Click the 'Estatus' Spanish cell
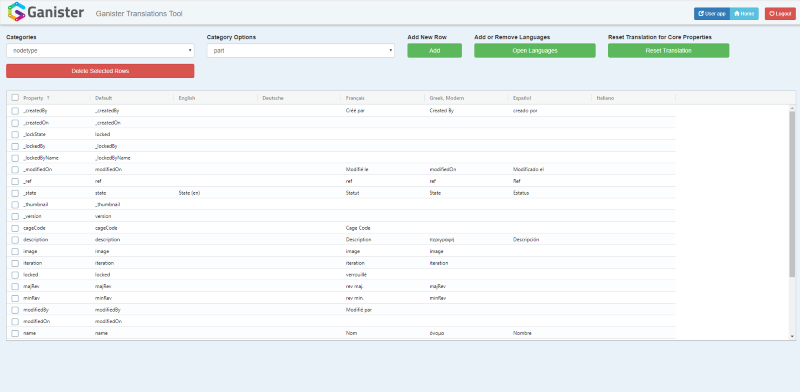Image resolution: width=800 pixels, height=392 pixels. point(521,193)
